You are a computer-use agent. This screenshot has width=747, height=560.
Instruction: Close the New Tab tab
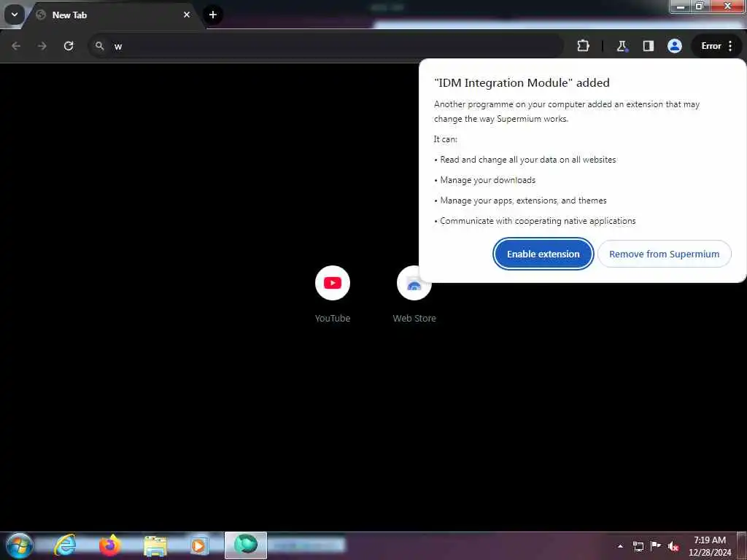(187, 15)
